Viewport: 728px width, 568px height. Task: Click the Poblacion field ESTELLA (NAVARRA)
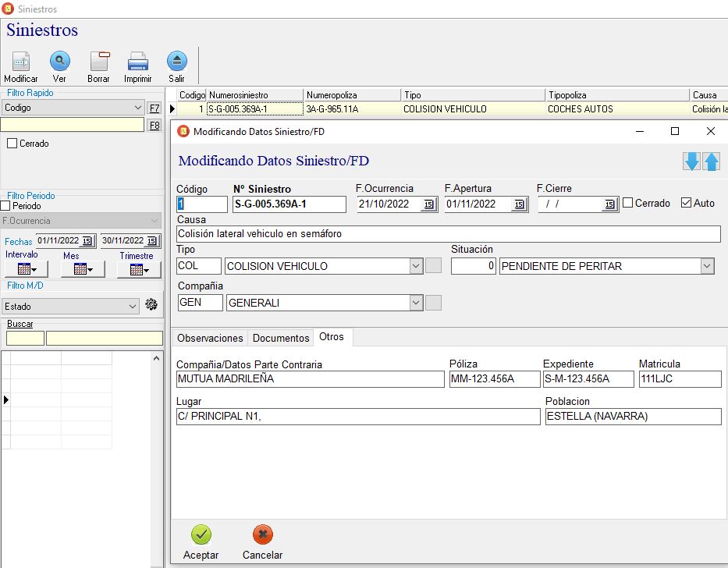pos(634,417)
